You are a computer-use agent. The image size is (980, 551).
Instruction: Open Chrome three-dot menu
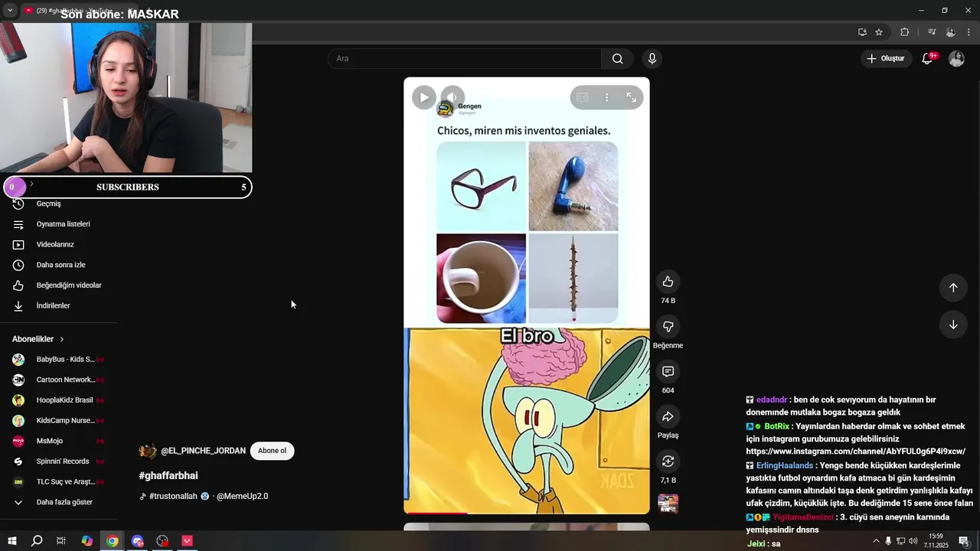(969, 32)
